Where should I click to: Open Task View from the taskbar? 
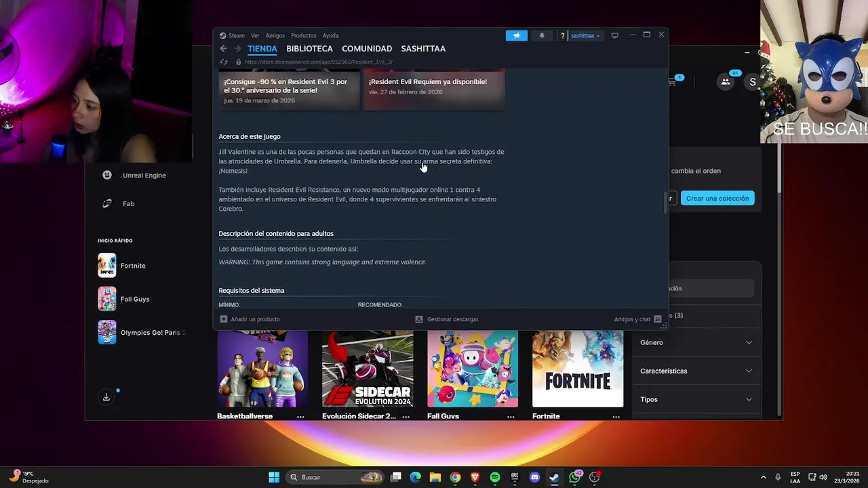tap(396, 477)
